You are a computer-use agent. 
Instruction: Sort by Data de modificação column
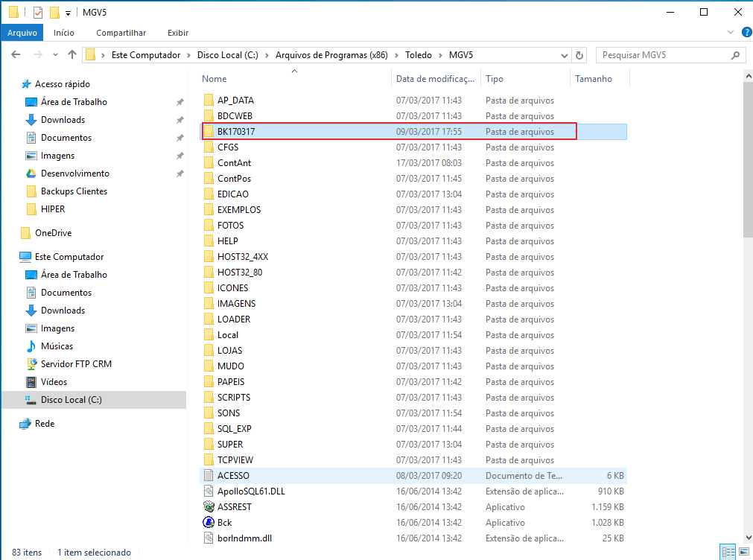point(435,79)
